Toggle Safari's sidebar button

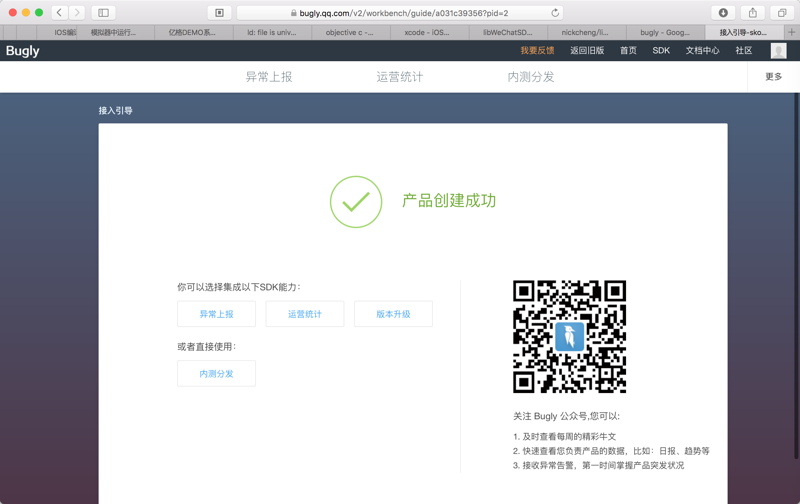pyautogui.click(x=104, y=13)
